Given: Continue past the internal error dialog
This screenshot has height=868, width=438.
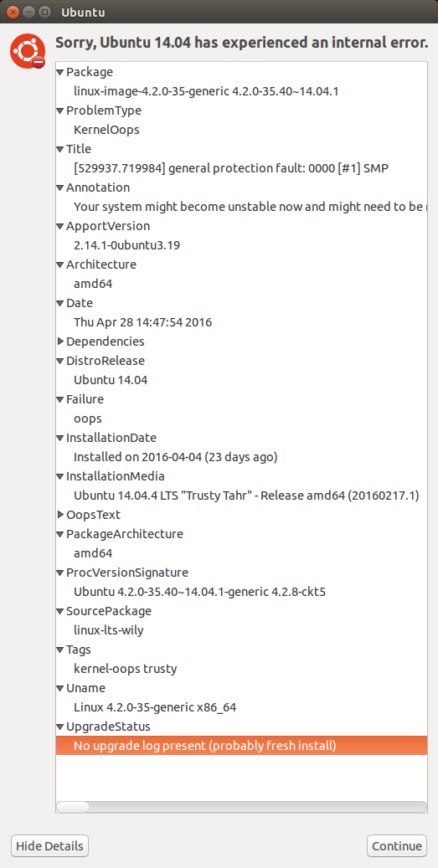Looking at the screenshot, I should pos(397,846).
